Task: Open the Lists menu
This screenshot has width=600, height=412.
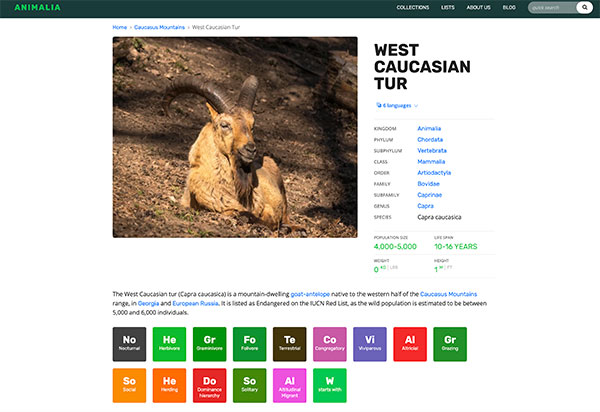Action: [x=447, y=8]
